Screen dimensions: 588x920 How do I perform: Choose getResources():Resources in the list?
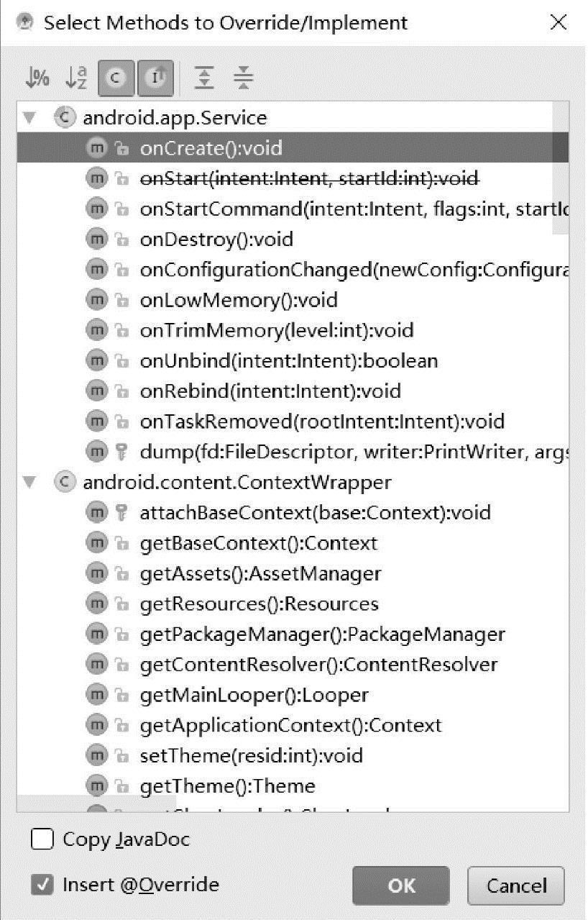pyautogui.click(x=259, y=604)
